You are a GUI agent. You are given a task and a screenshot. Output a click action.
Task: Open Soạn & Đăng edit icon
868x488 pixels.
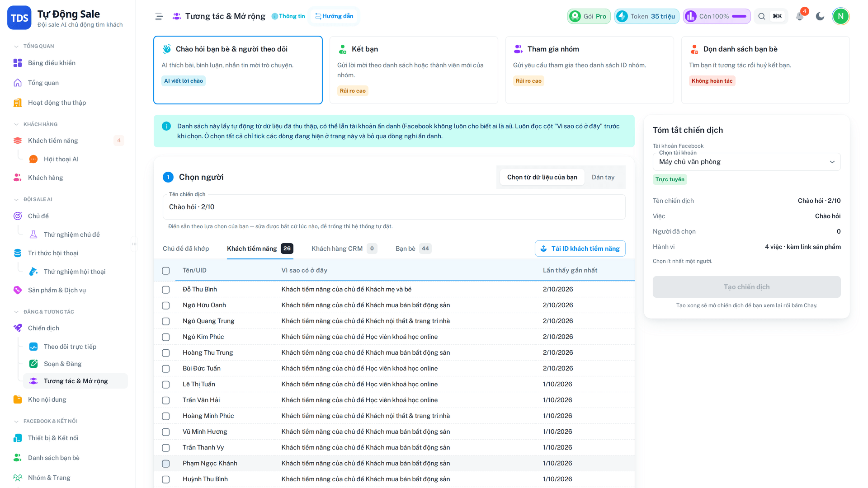tap(33, 364)
